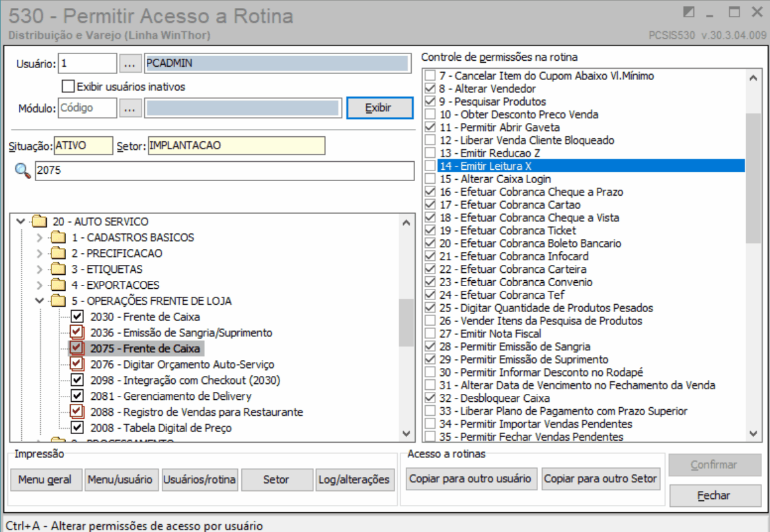Click folder icon of 1 - CADASTROS BASICOS
This screenshot has height=532, width=770.
click(58, 238)
